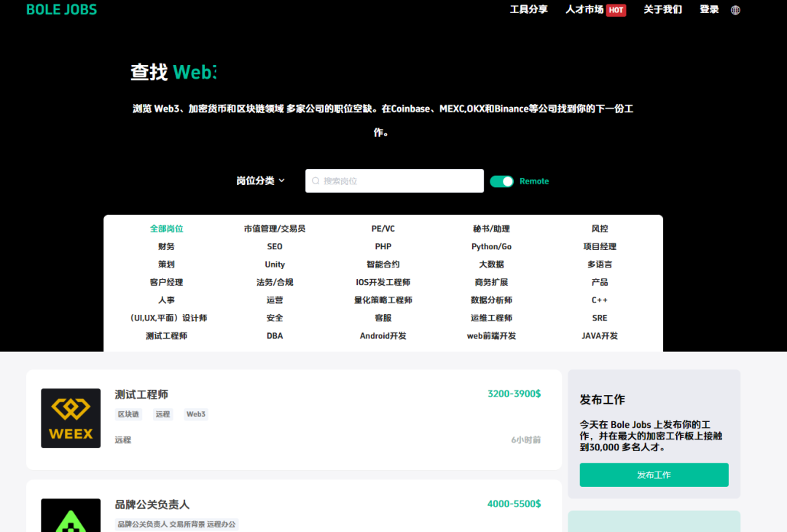The image size is (787, 532).
Task: Select SEO category
Action: pos(275,246)
